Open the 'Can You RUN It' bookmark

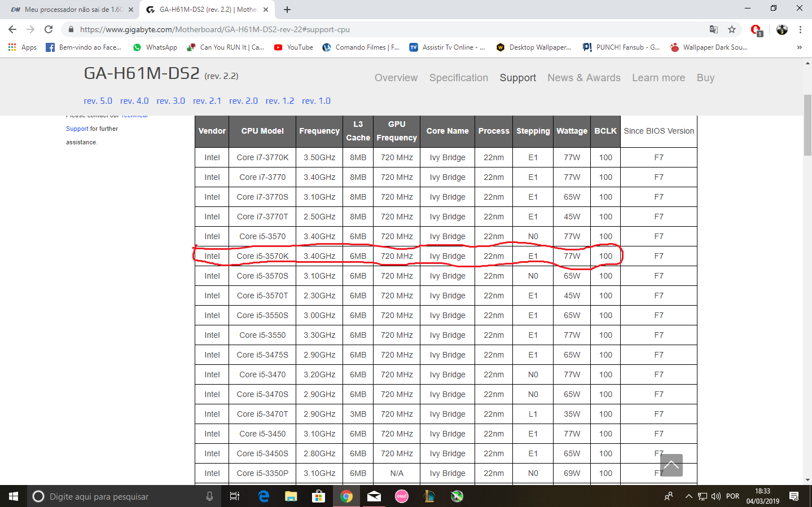tap(226, 47)
